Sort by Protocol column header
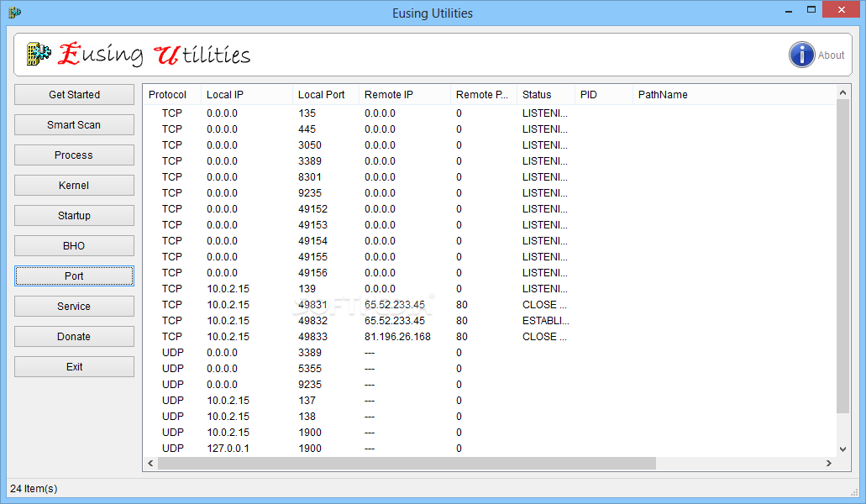This screenshot has height=504, width=866. (171, 94)
